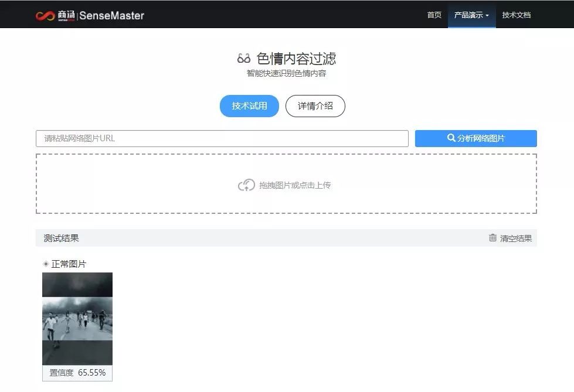
Task: Click the 测试结果 header text
Action: [x=61, y=238]
